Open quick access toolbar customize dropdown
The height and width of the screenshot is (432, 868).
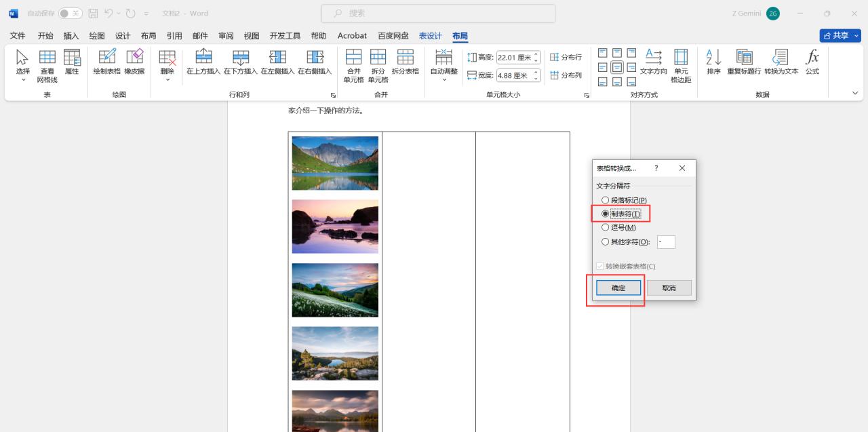point(146,14)
